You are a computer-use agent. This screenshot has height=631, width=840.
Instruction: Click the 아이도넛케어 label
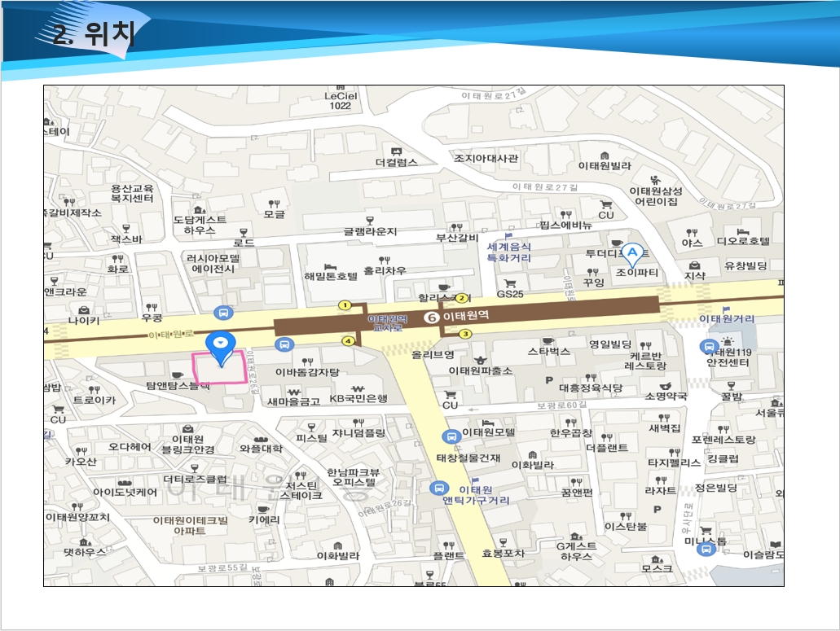click(125, 493)
